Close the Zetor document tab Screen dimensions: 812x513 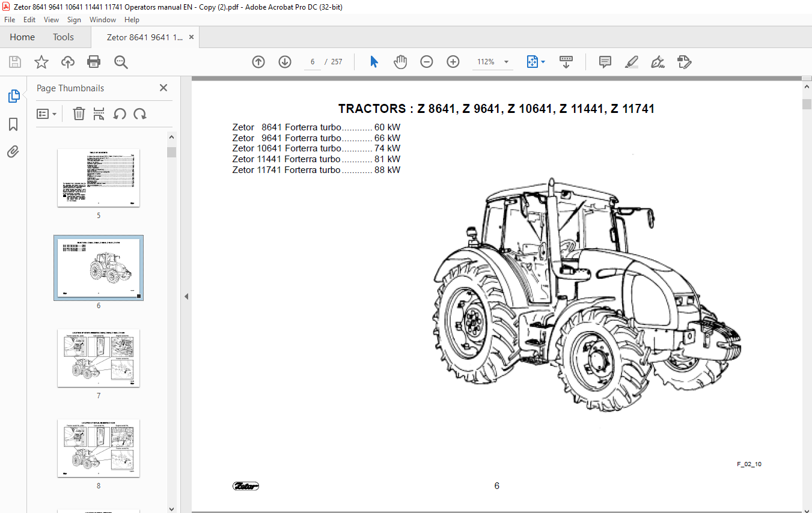tap(192, 37)
